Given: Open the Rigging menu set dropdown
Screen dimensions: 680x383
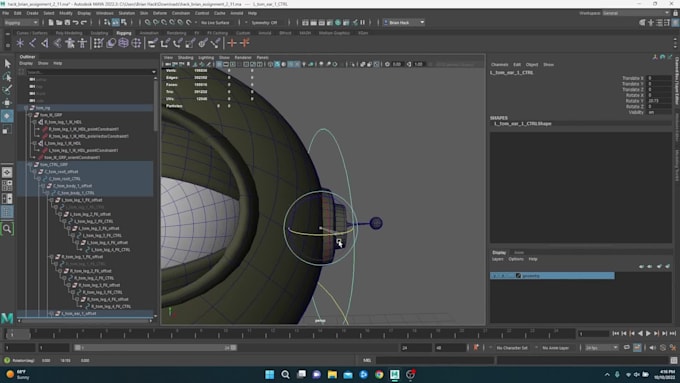Looking at the screenshot, I should point(21,23).
